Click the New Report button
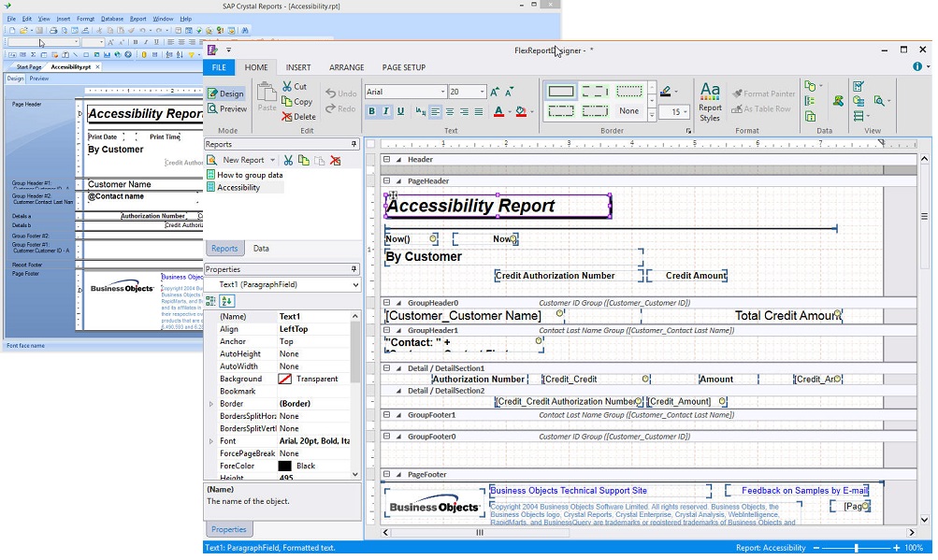The image size is (938, 560). pos(237,161)
